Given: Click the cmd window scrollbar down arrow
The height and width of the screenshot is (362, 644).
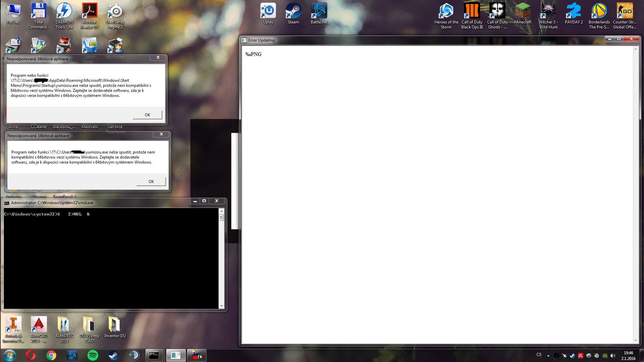Looking at the screenshot, I should 221,306.
